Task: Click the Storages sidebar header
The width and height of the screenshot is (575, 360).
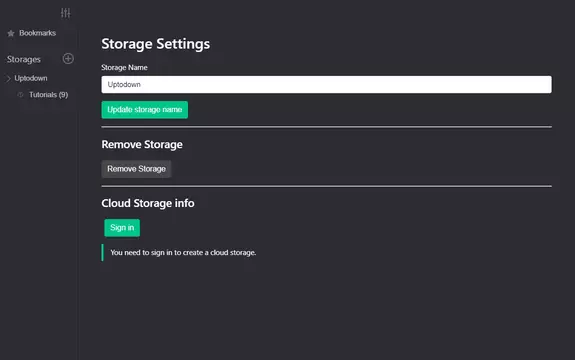Action: click(24, 59)
